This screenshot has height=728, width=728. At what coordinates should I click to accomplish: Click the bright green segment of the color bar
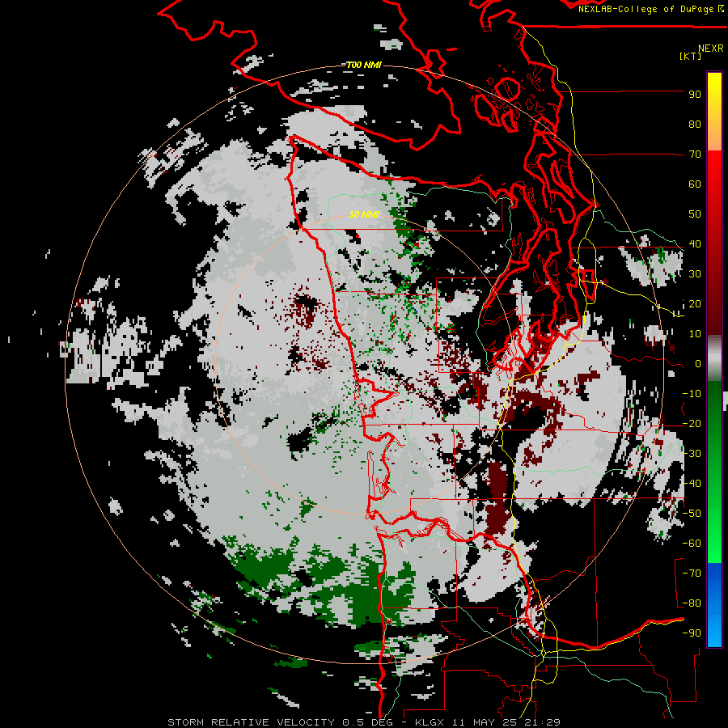click(x=714, y=534)
